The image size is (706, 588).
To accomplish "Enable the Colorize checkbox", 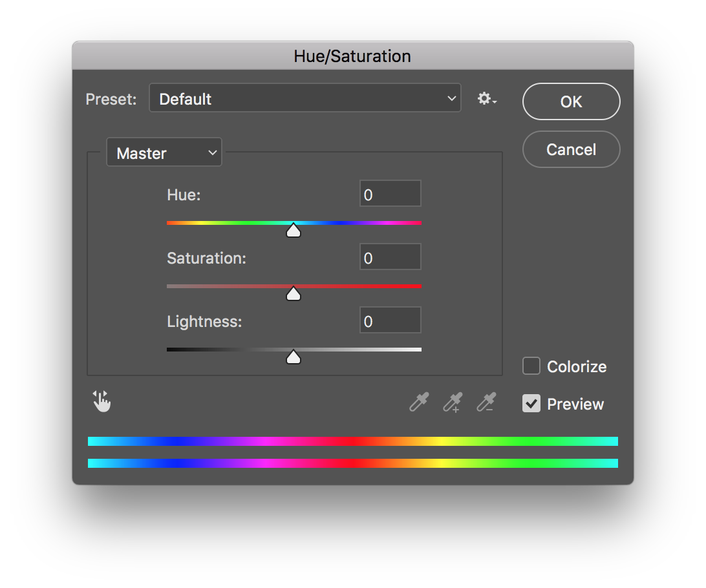I will 531,366.
